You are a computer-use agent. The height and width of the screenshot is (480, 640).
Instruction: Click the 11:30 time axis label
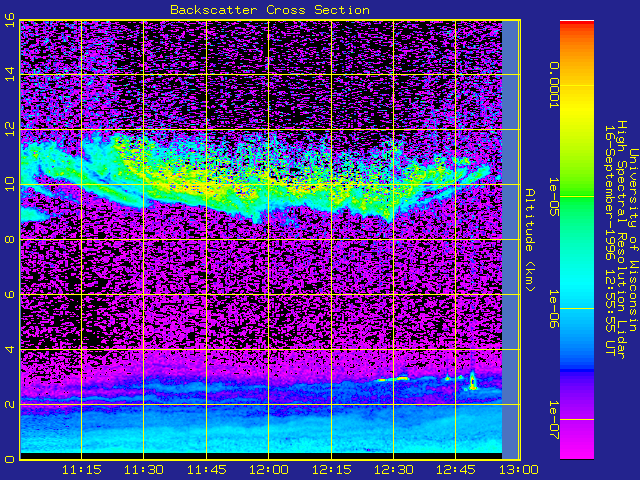[x=144, y=470]
